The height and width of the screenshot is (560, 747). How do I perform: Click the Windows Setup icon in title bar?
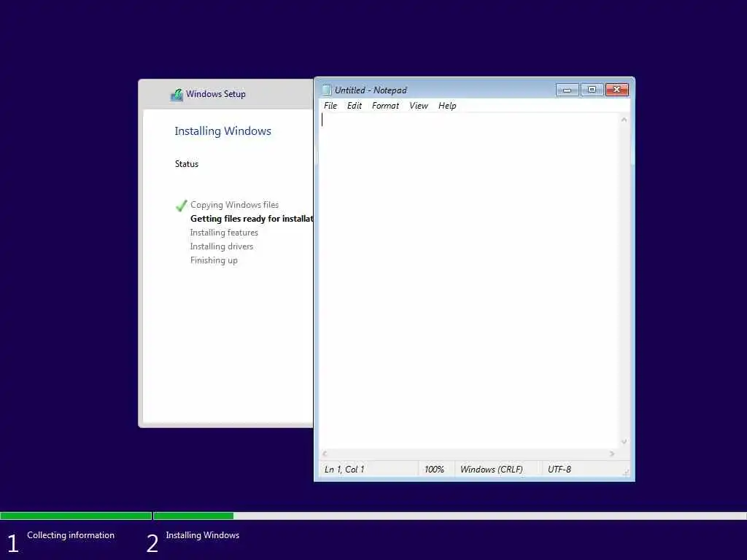(x=177, y=95)
